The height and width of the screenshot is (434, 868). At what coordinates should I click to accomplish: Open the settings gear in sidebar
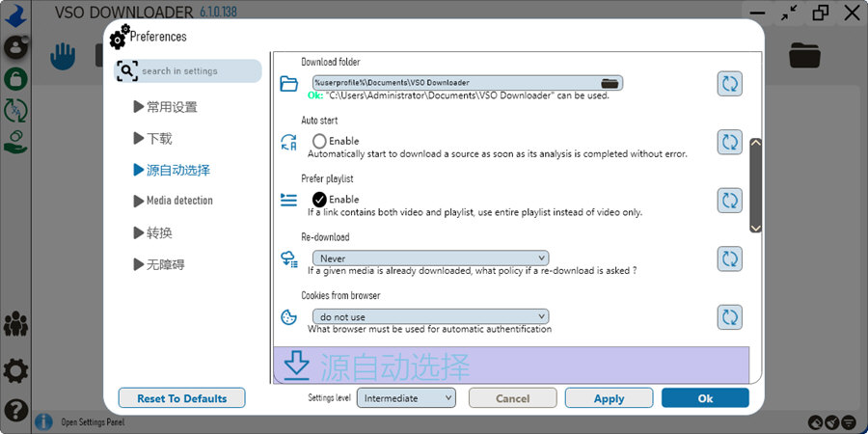click(15, 371)
